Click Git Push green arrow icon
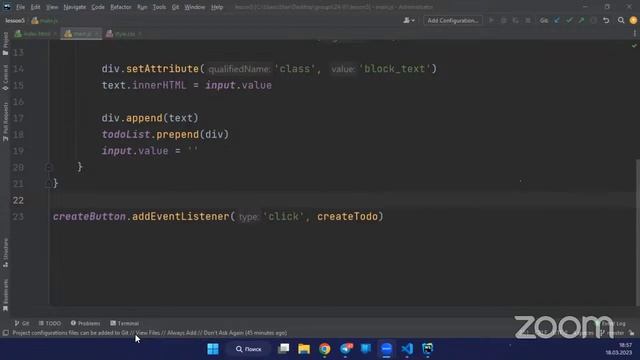Image resolution: width=640 pixels, height=360 pixels. tap(581, 20)
